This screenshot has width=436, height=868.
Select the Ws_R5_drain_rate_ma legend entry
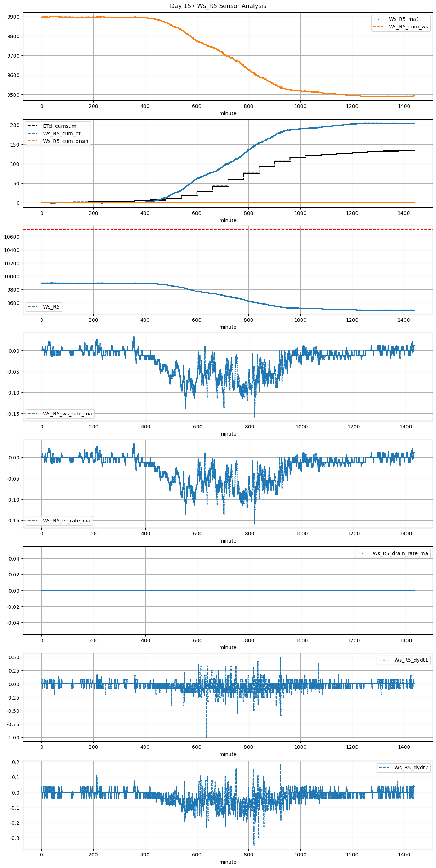[x=400, y=553]
